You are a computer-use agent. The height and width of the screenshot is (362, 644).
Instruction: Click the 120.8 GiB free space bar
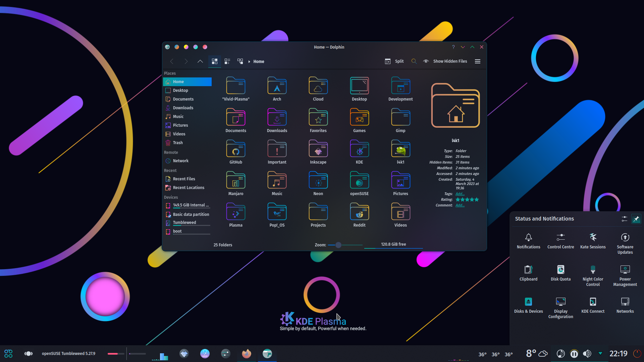393,245
